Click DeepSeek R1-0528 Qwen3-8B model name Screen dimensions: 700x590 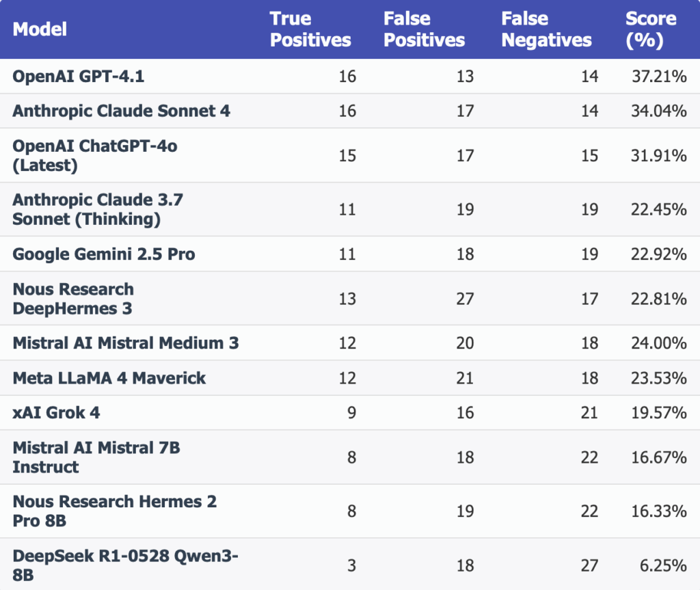click(x=126, y=565)
